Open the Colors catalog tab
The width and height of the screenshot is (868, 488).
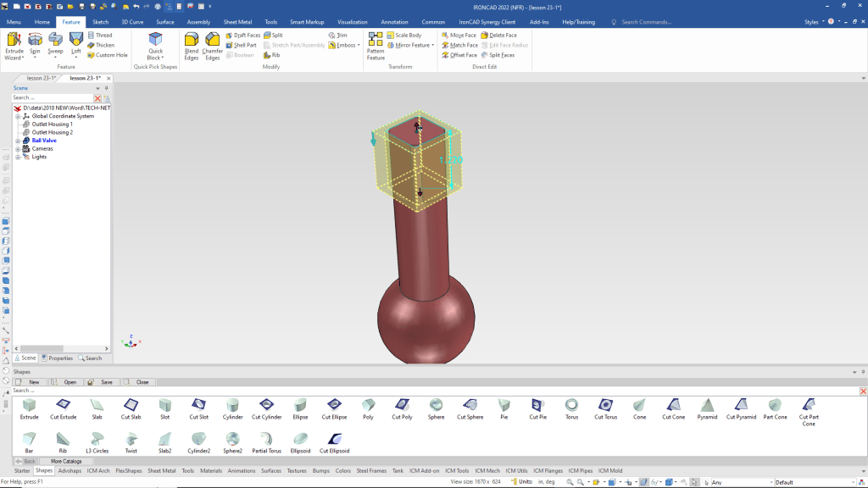tap(343, 470)
